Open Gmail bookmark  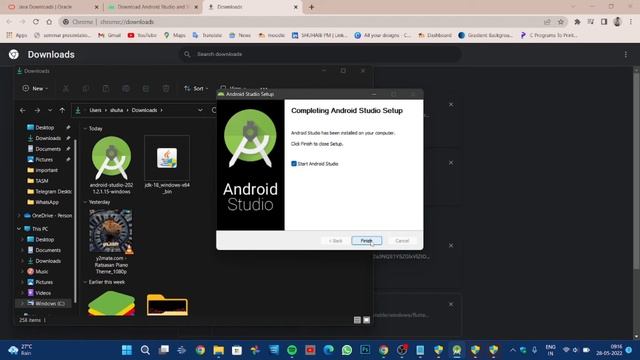(x=109, y=36)
